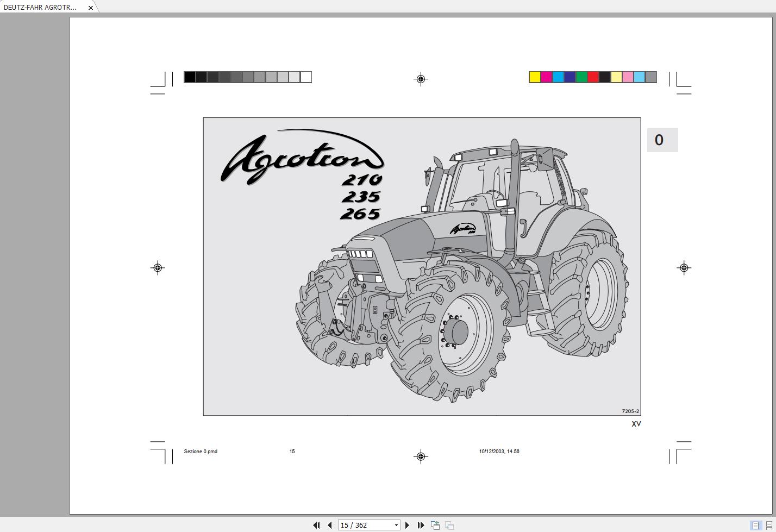Image resolution: width=776 pixels, height=532 pixels.
Task: Click the section tab marked 0
Action: 662,140
